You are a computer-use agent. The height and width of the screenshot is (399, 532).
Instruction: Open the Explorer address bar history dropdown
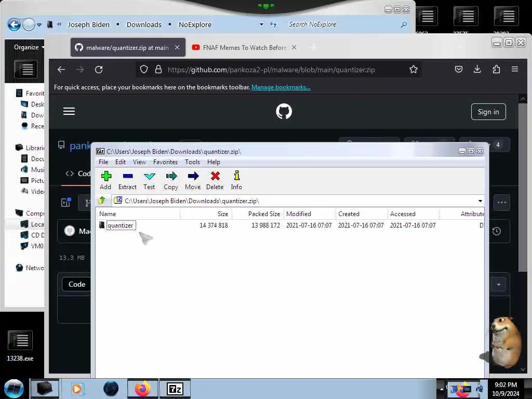[261, 24]
